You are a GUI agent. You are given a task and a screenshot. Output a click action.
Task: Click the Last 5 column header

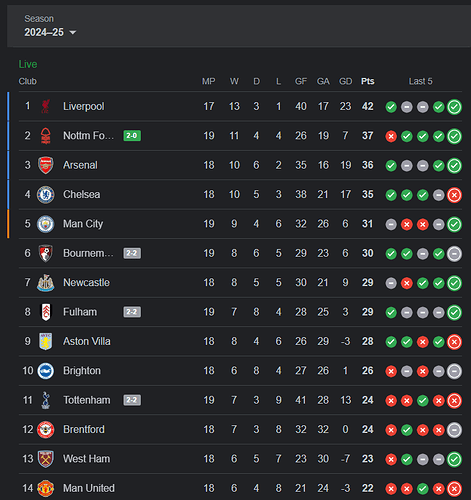click(421, 81)
